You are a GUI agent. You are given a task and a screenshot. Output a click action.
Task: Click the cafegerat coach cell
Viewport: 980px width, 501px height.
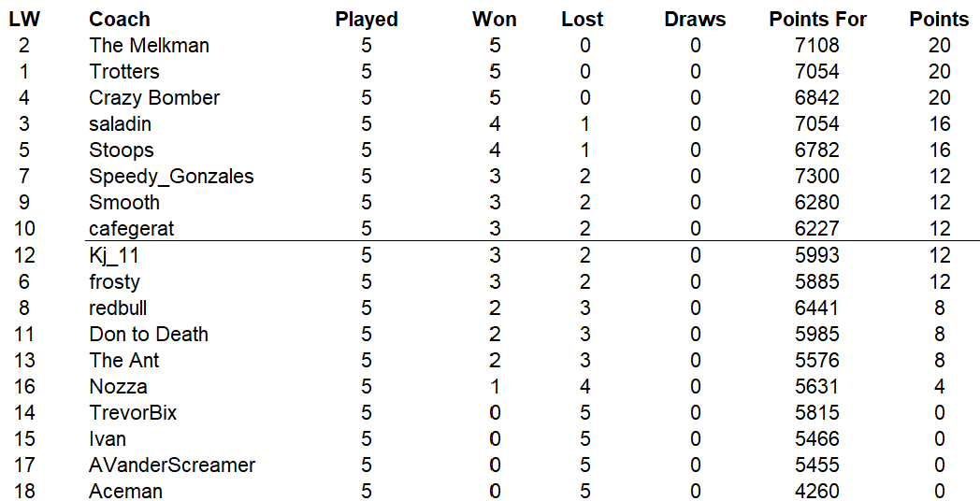pos(132,228)
